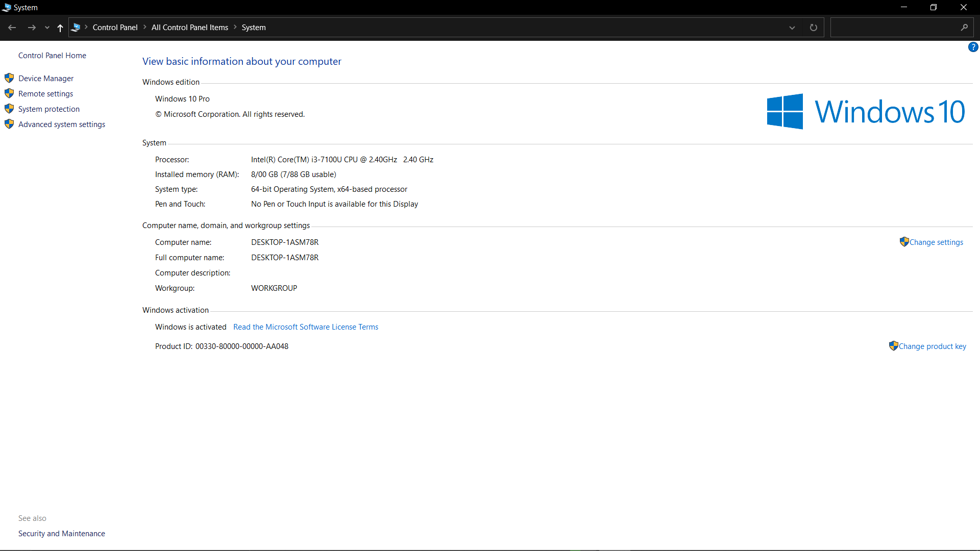
Task: Click the up one level arrow
Action: point(60,28)
